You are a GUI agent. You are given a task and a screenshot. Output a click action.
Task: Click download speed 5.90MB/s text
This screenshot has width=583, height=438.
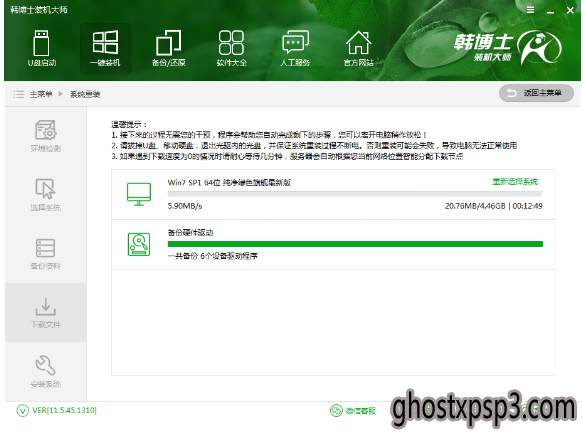pos(185,206)
